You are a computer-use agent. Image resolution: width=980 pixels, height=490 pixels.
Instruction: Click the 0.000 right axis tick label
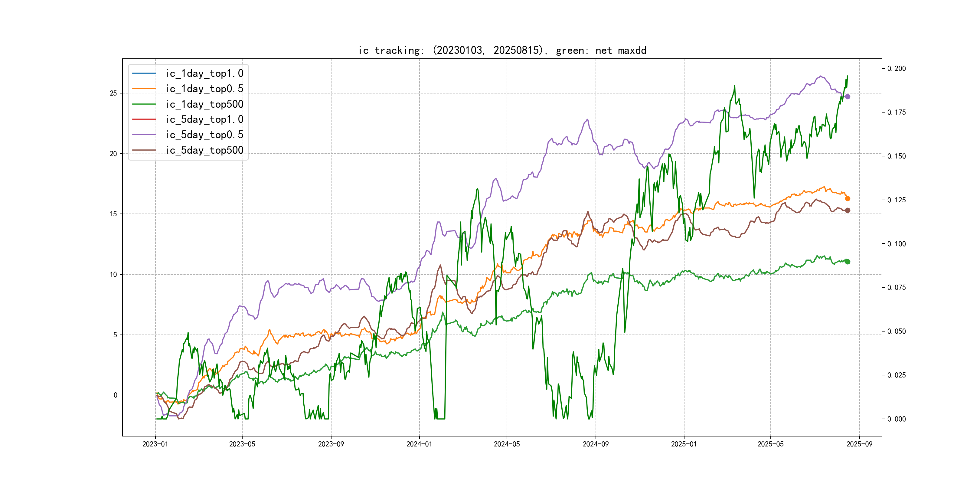[x=896, y=419]
